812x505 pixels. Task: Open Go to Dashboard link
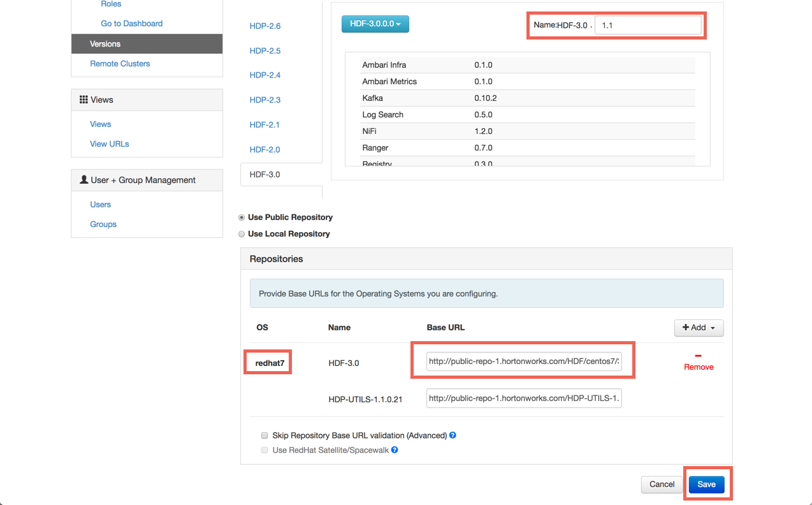131,23
